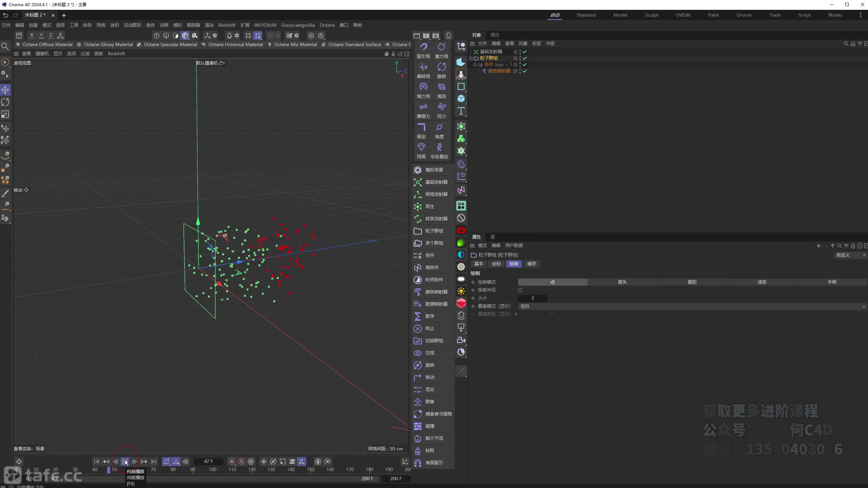
Task: Pick the 风力 wind force icon
Action: click(x=441, y=107)
